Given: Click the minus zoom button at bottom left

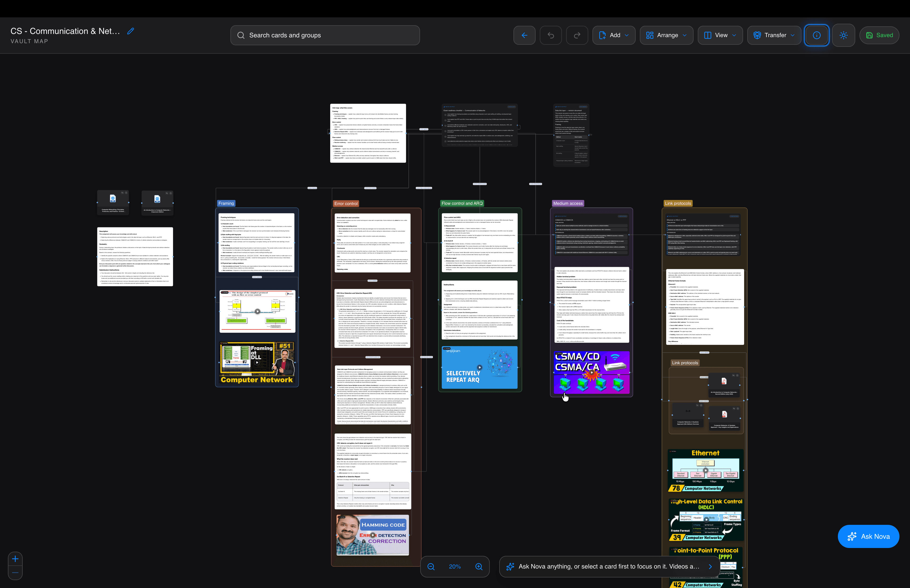Looking at the screenshot, I should tap(15, 573).
